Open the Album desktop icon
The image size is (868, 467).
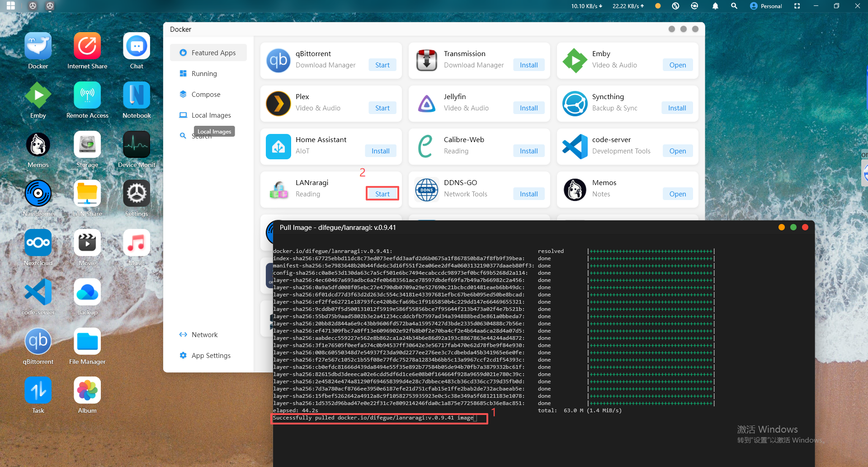tap(87, 391)
